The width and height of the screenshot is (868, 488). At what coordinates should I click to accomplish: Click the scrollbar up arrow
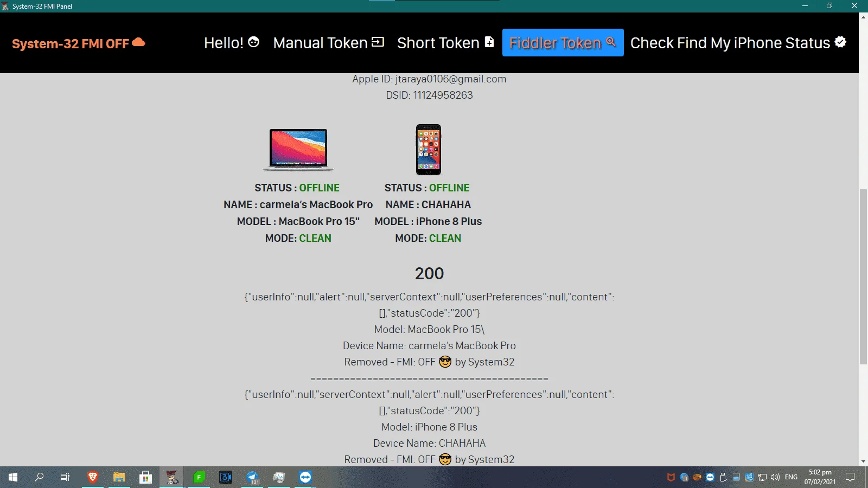[863, 17]
